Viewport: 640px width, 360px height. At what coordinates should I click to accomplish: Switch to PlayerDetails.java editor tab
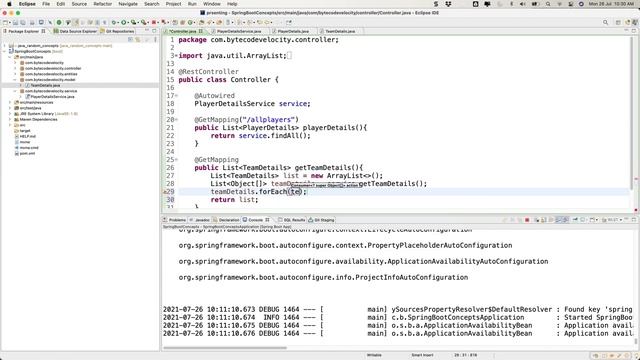pyautogui.click(x=293, y=31)
